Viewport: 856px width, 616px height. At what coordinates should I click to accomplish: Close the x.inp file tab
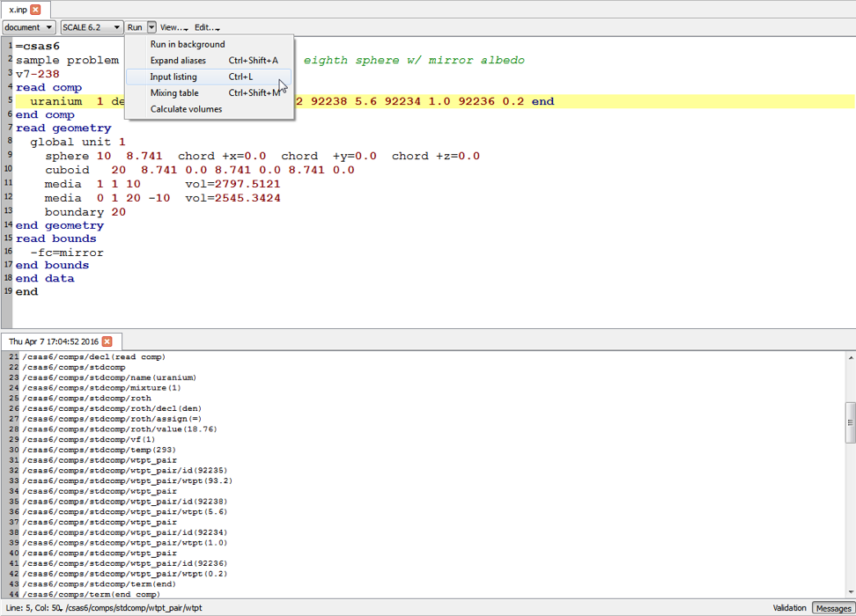click(35, 10)
